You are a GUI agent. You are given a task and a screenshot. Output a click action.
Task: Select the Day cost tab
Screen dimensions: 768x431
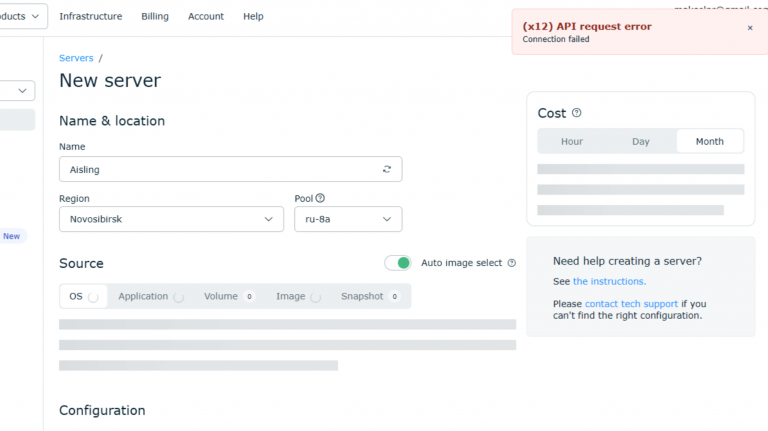pyautogui.click(x=641, y=141)
